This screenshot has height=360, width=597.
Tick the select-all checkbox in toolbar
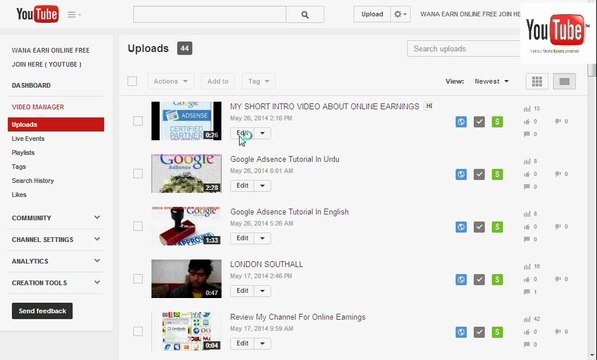point(132,81)
